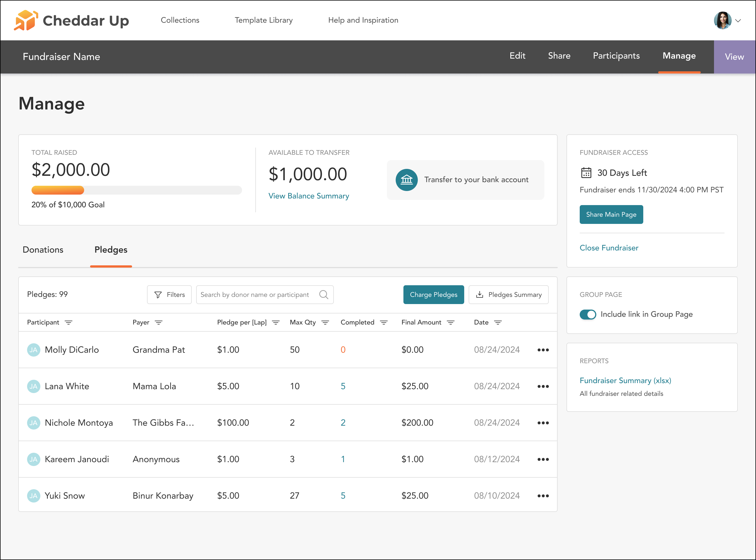Expand the user avatar dropdown chevron

coord(738,21)
